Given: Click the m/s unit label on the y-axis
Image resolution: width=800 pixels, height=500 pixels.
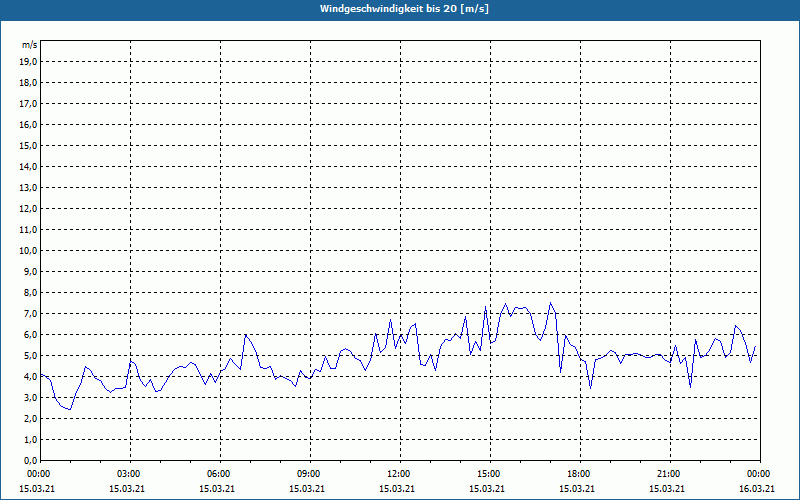Looking at the screenshot, I should point(29,45).
